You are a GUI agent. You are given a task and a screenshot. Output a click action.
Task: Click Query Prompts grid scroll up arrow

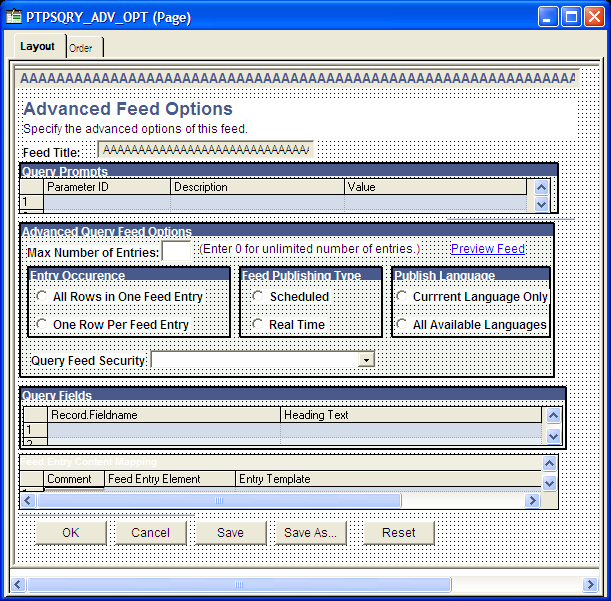click(541, 187)
